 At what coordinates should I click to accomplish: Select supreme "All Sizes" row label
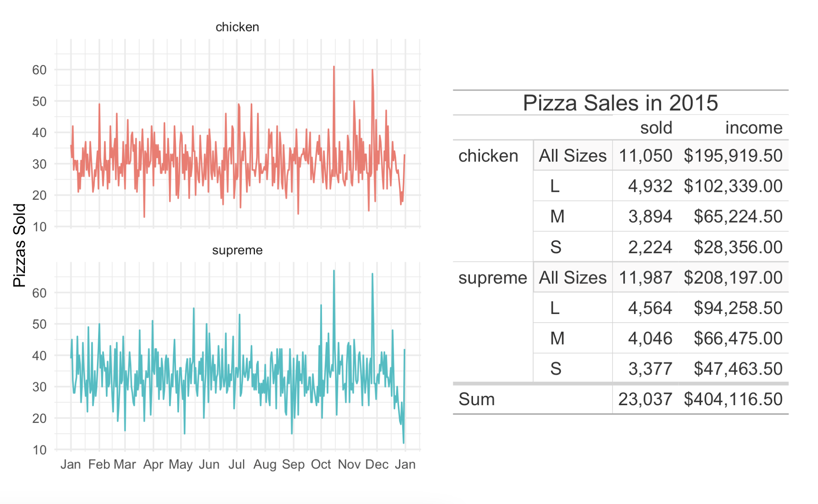pos(572,278)
